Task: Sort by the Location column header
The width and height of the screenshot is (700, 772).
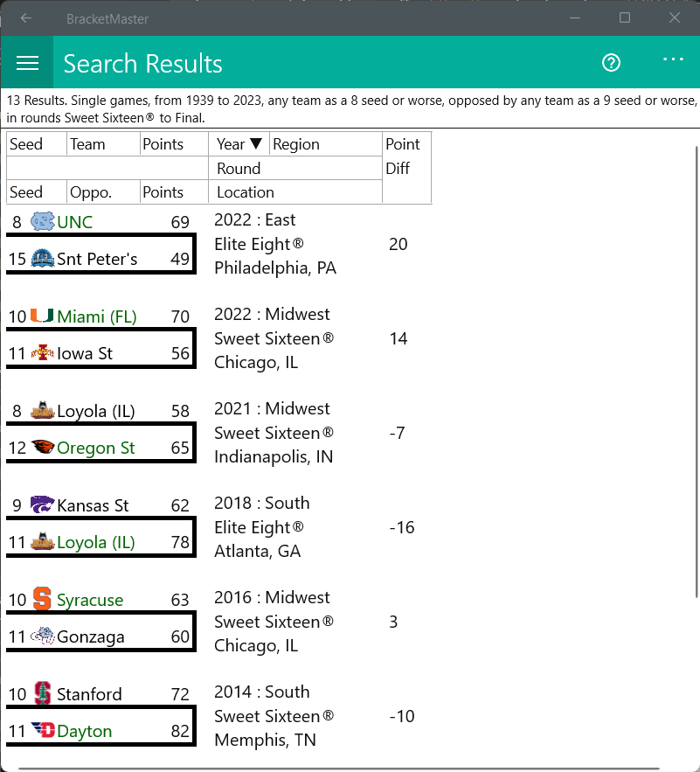Action: click(295, 191)
